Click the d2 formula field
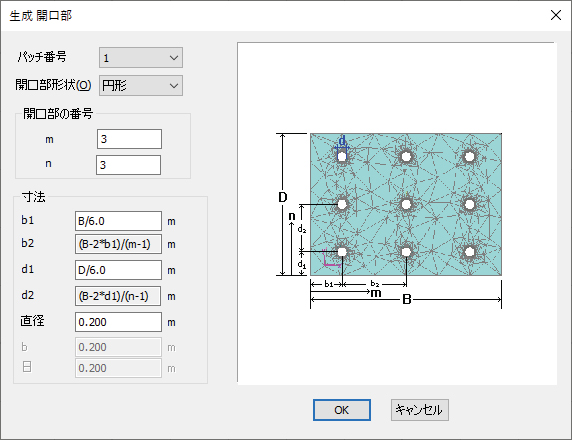This screenshot has width=572, height=440. tap(118, 296)
